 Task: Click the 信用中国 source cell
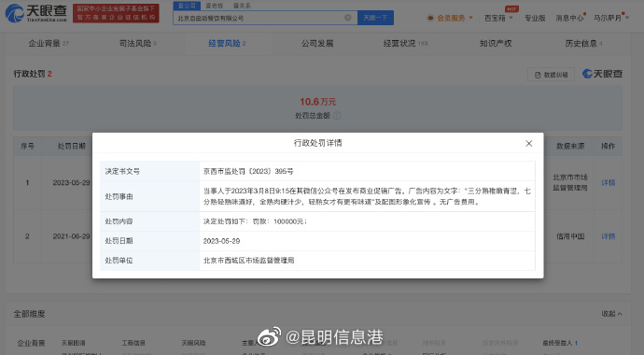(570, 236)
